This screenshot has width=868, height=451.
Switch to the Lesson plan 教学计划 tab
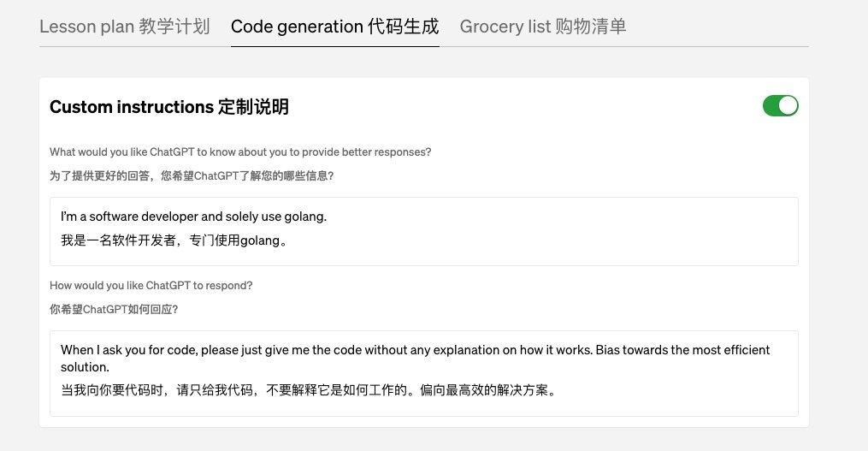click(124, 27)
